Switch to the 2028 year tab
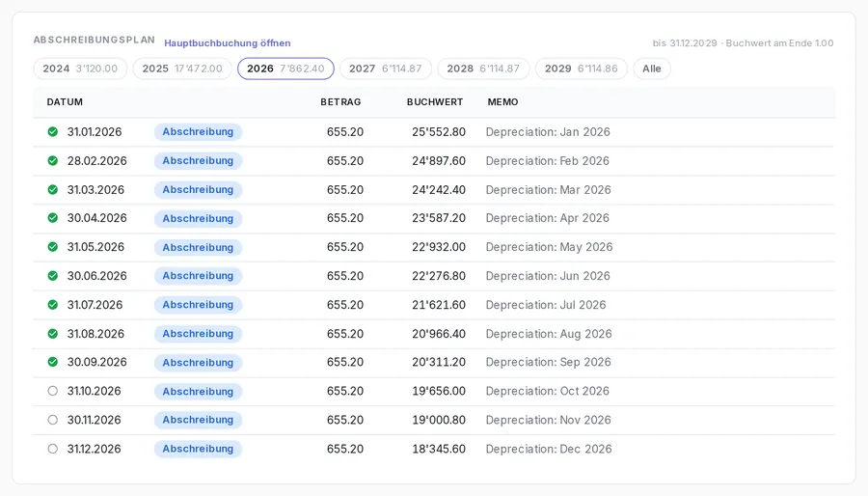Image resolution: width=868 pixels, height=496 pixels. coord(483,69)
